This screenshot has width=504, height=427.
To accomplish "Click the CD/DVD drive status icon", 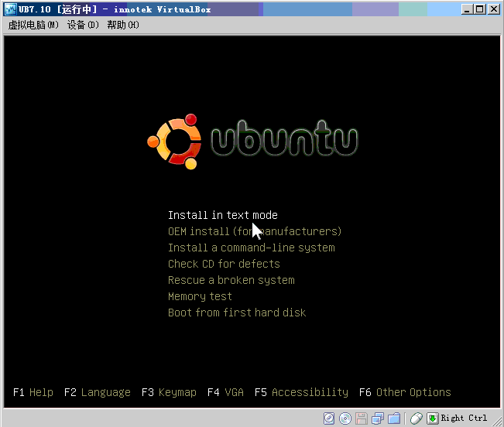I will point(345,418).
